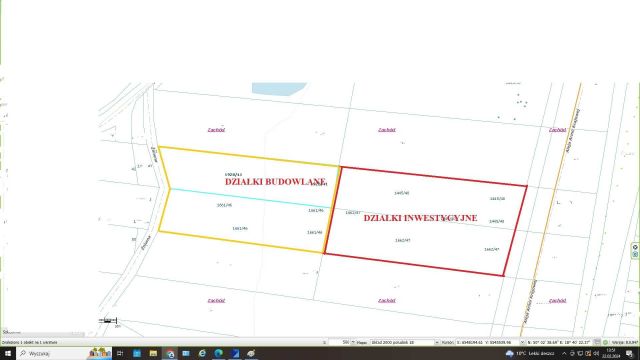The width and height of the screenshot is (640, 360).
Task: Click the Zachód link near Aleja Armii Krajowej top
Action: (558, 130)
